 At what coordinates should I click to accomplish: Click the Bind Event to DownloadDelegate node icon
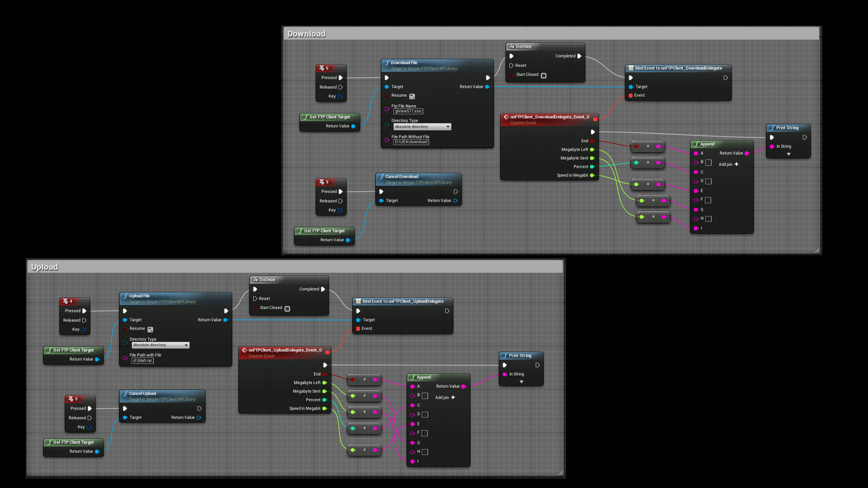click(x=631, y=68)
